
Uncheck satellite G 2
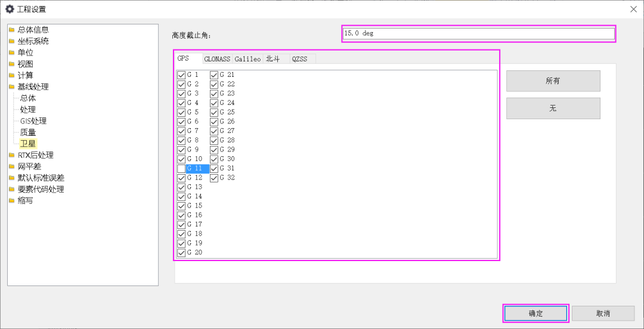181,84
